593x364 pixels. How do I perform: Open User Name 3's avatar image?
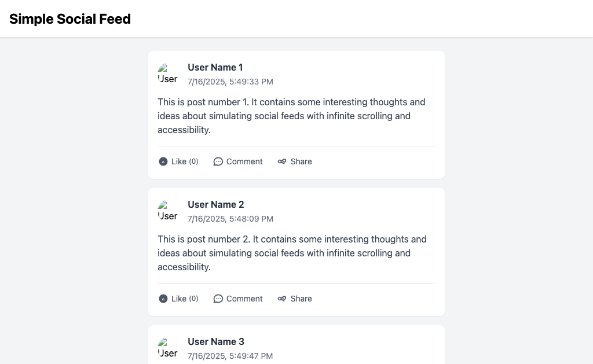point(168,348)
